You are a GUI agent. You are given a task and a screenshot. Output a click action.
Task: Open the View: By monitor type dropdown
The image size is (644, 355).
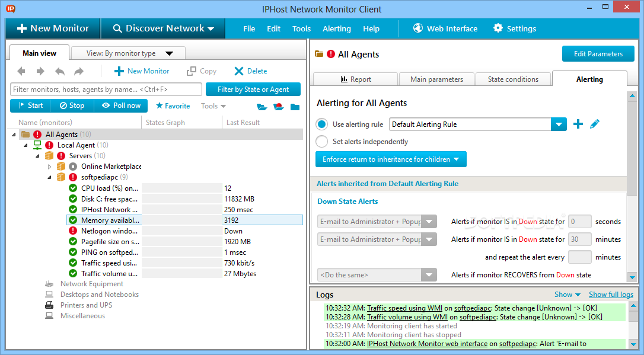(128, 53)
